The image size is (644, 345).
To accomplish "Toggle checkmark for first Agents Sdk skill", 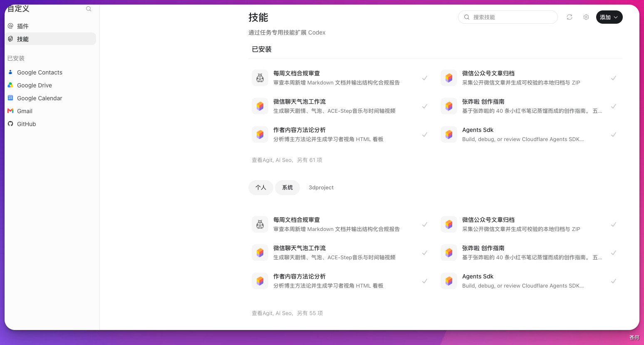I will [x=614, y=134].
